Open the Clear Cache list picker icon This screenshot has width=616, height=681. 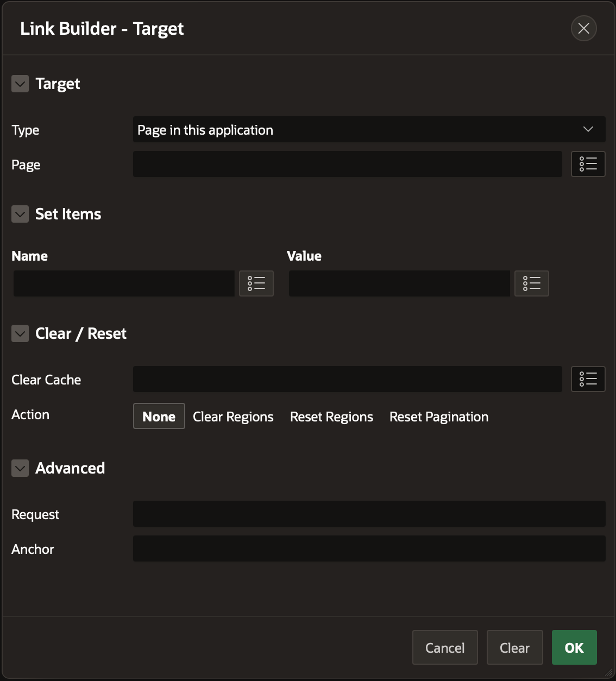click(588, 379)
